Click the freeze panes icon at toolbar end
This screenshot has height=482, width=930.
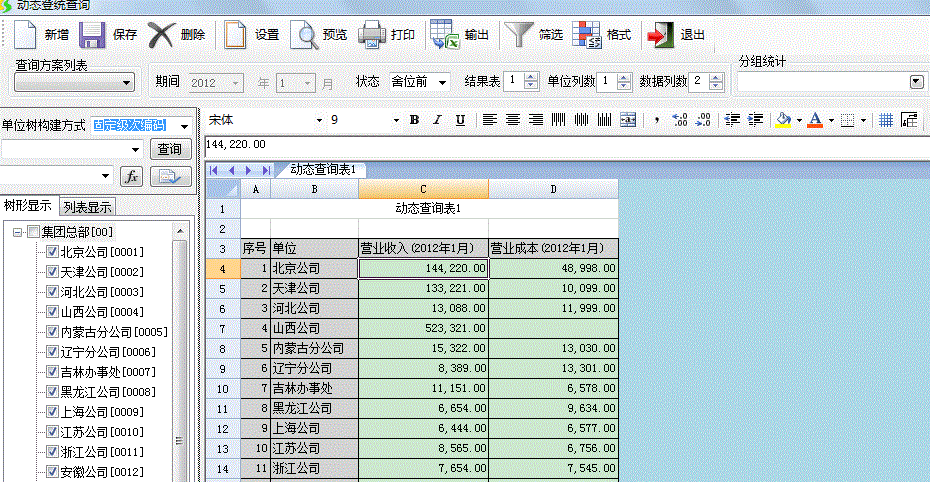coord(909,120)
